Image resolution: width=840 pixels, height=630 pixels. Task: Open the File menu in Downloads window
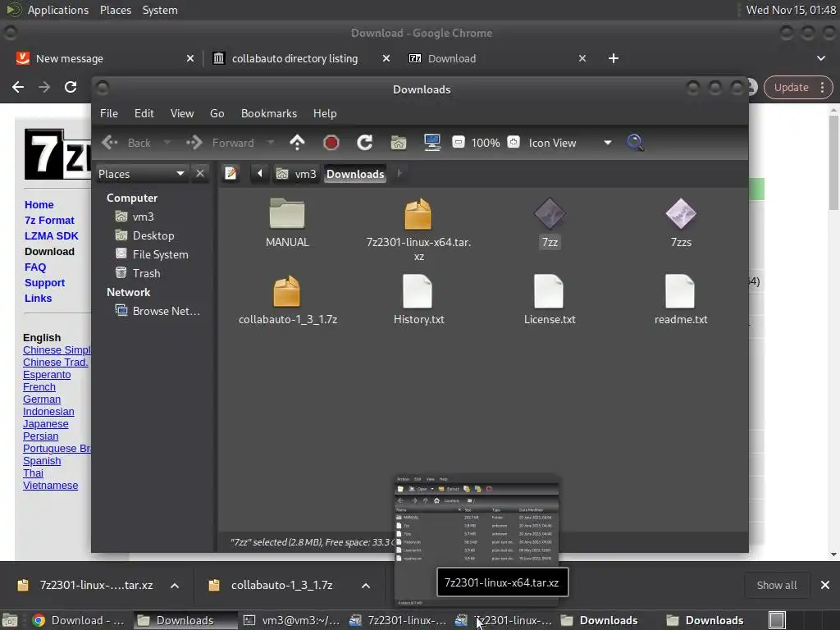tap(109, 113)
